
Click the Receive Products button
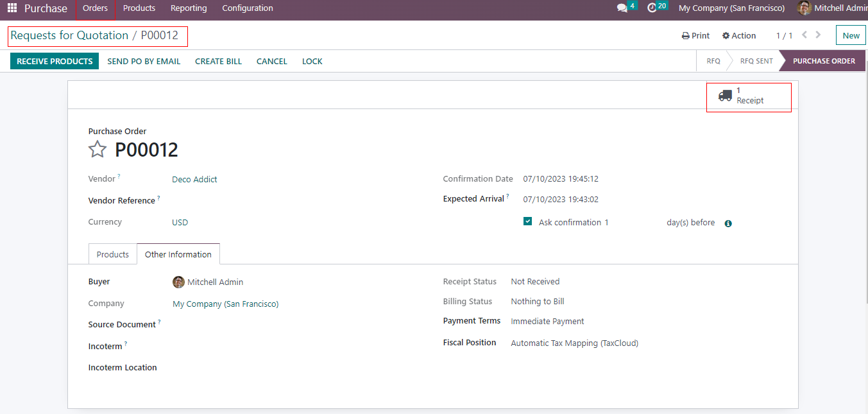pos(55,61)
